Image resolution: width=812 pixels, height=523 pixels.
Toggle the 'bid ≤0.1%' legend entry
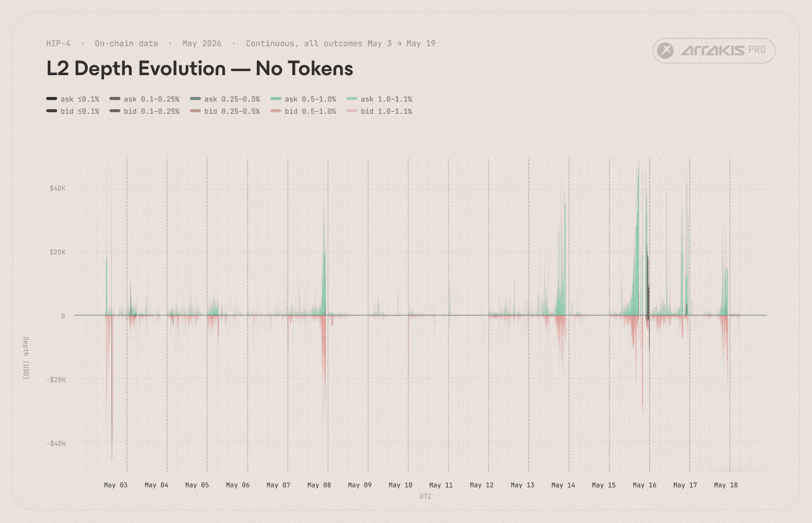pos(73,111)
